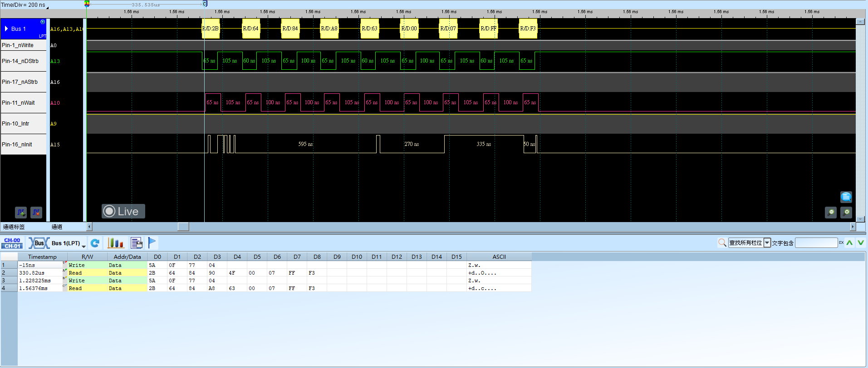
Task: Refresh the bus decode list
Action: click(95, 243)
